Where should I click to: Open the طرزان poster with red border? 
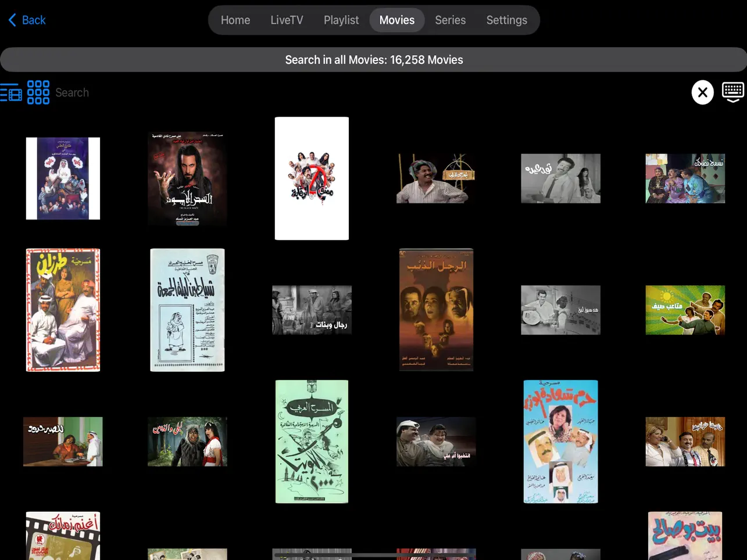(x=63, y=310)
